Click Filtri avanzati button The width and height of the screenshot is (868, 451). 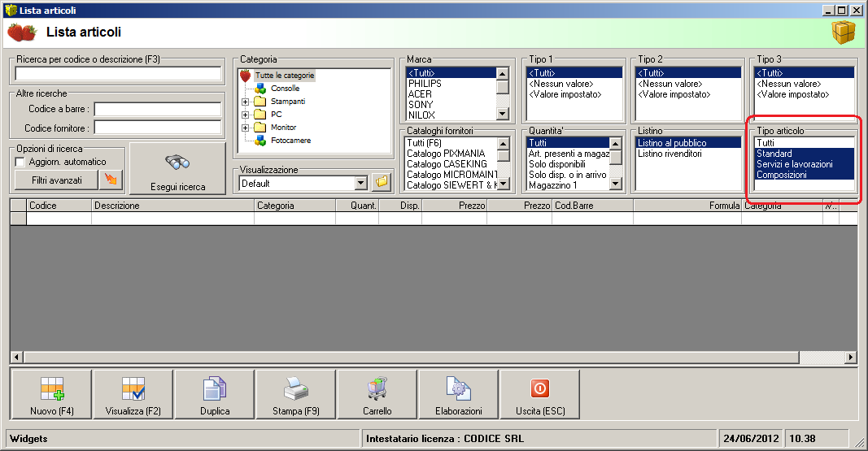pyautogui.click(x=56, y=180)
